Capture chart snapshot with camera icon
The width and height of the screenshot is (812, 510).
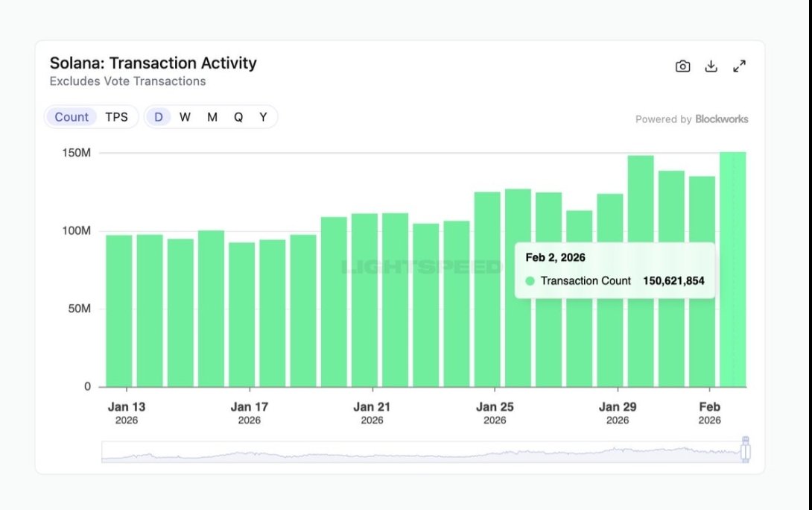(x=682, y=66)
